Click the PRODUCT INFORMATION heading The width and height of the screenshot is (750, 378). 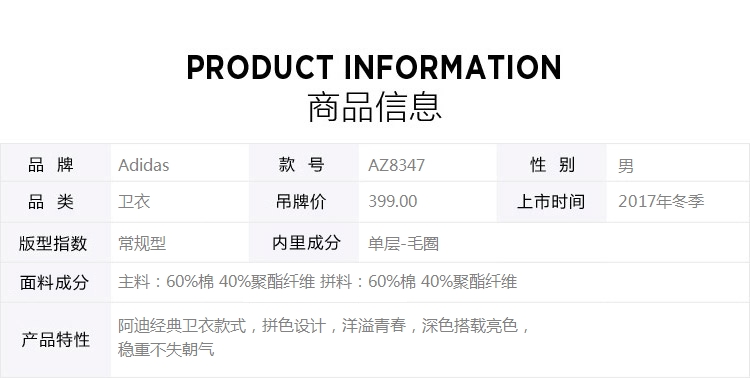click(x=374, y=67)
